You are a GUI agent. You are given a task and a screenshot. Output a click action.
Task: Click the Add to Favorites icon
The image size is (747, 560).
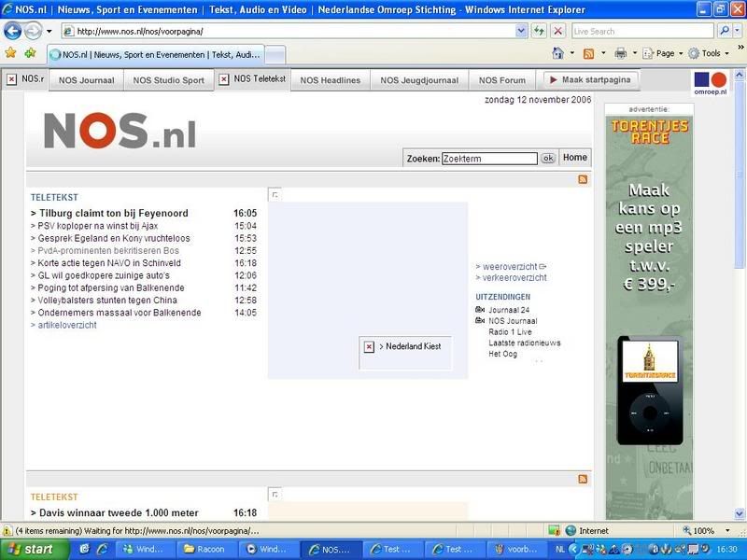point(31,53)
